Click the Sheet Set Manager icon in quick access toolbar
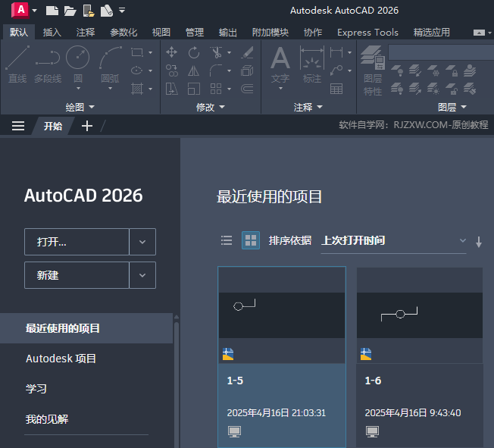The width and height of the screenshot is (494, 448). [x=107, y=11]
